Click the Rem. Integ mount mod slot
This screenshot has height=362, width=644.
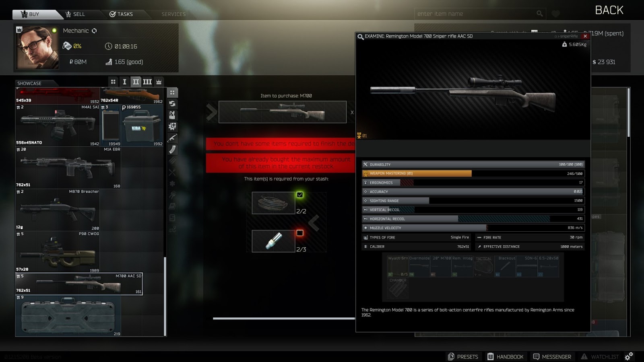click(x=462, y=266)
